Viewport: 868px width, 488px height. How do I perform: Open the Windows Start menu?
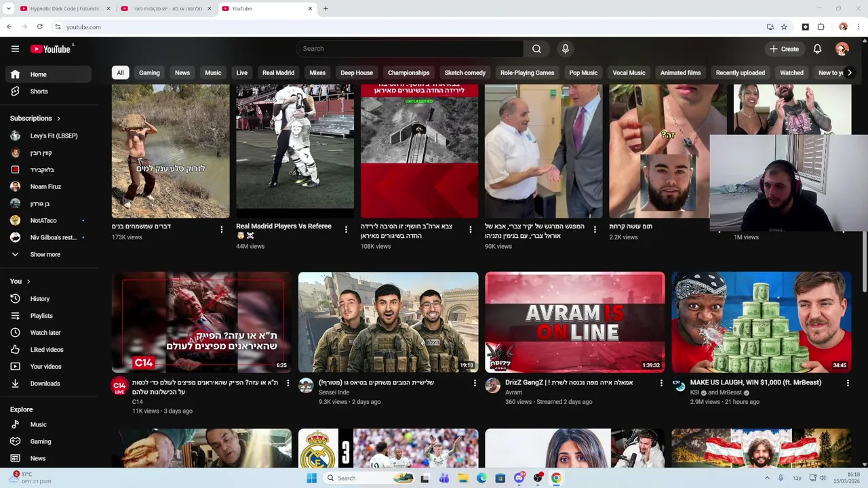click(311, 478)
